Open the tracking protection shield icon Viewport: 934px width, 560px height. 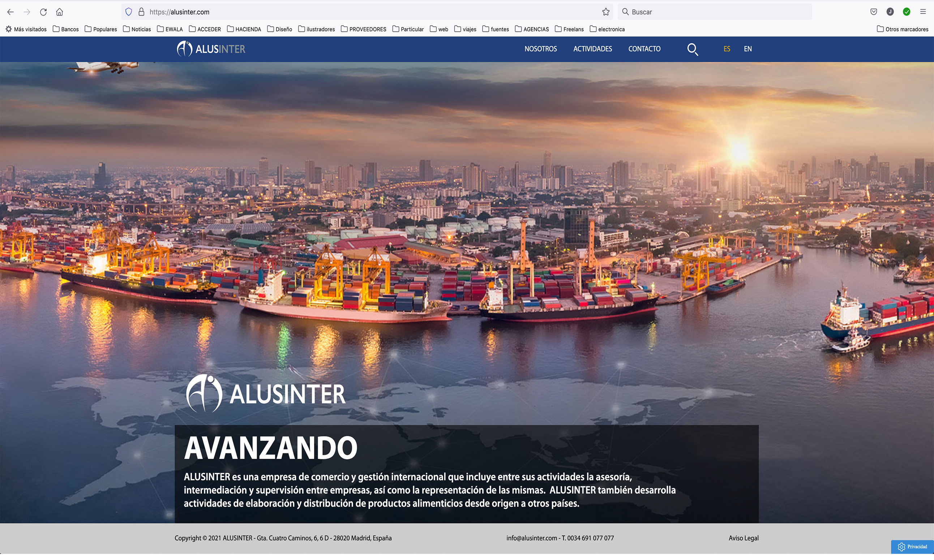(x=128, y=12)
